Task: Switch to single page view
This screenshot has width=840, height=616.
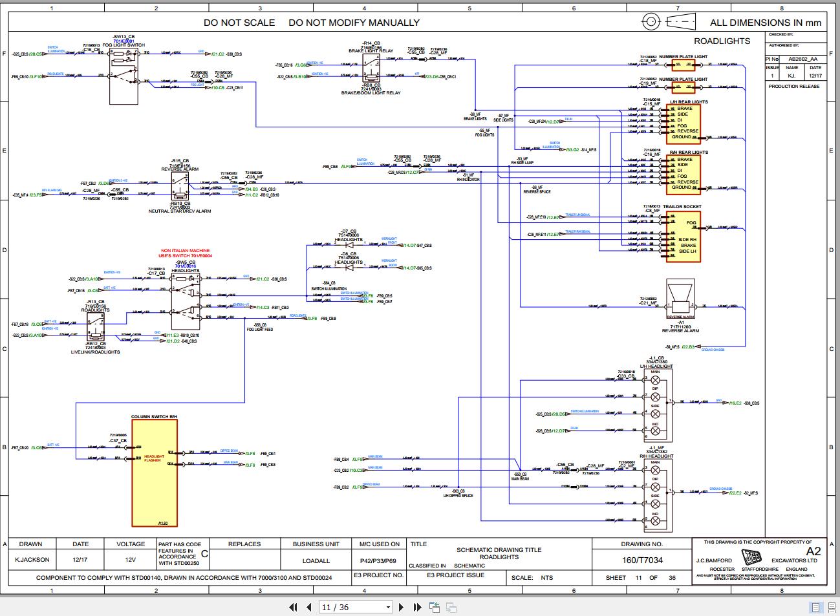Action: coord(815,607)
